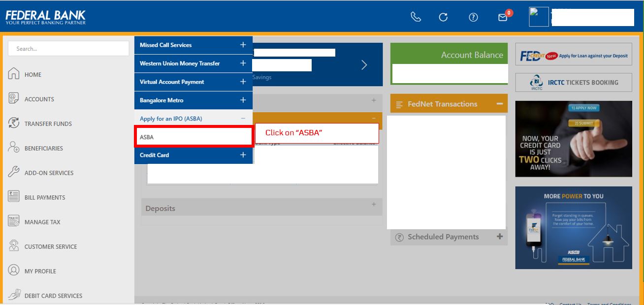
Task: Click the Add-On Services wrench icon
Action: pos(14,172)
